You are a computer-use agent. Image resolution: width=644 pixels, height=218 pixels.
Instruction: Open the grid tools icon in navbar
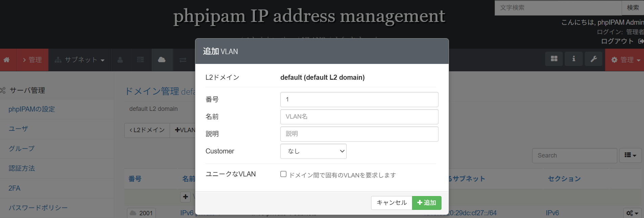554,59
